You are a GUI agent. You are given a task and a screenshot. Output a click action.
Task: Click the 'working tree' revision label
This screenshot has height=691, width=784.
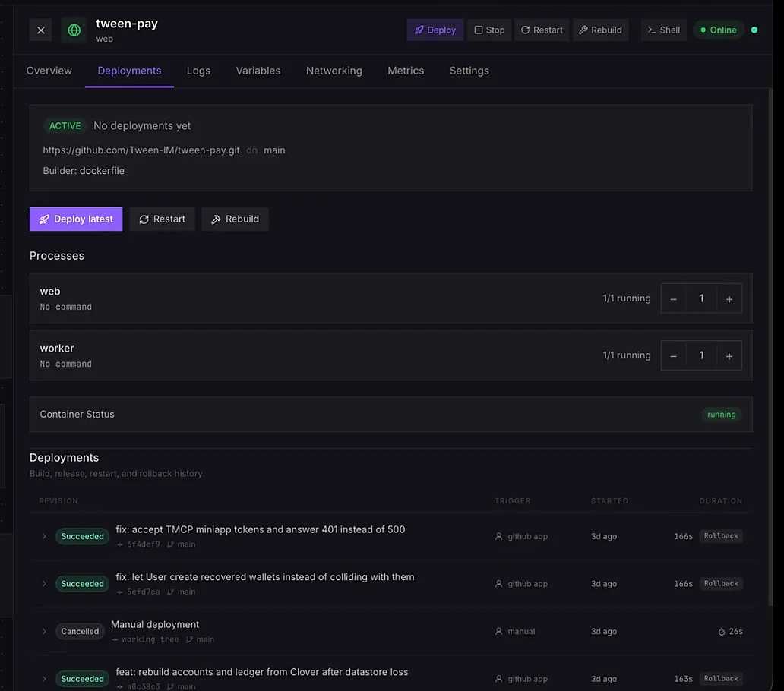[150, 639]
